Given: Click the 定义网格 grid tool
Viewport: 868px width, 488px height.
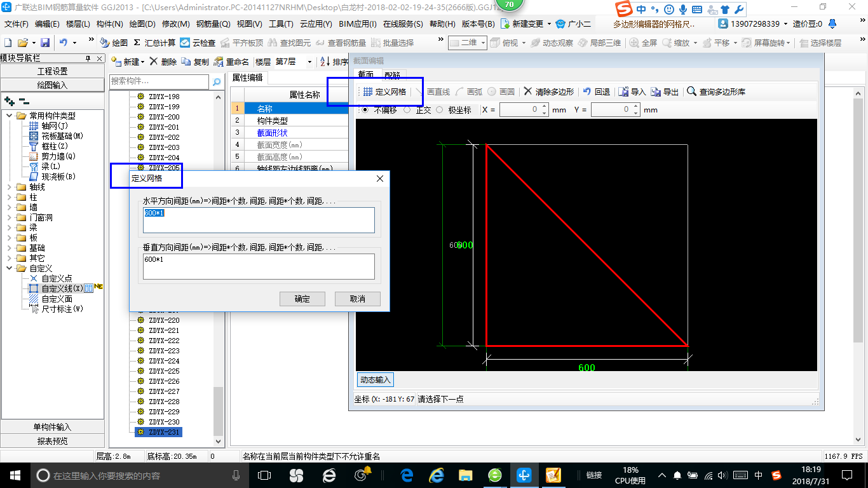Looking at the screenshot, I should pos(385,91).
